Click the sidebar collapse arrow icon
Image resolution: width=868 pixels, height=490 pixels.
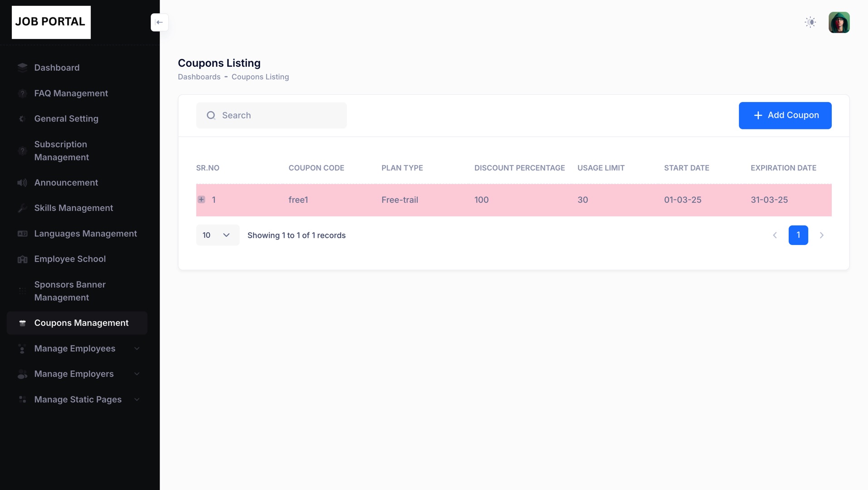[159, 22]
